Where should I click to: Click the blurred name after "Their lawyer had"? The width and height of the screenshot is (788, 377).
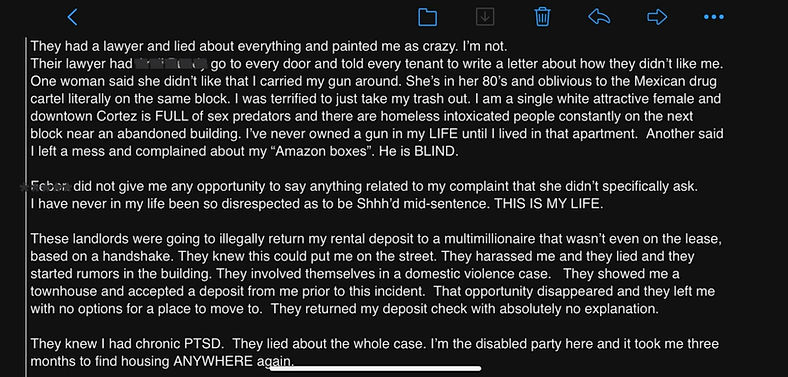(171, 64)
